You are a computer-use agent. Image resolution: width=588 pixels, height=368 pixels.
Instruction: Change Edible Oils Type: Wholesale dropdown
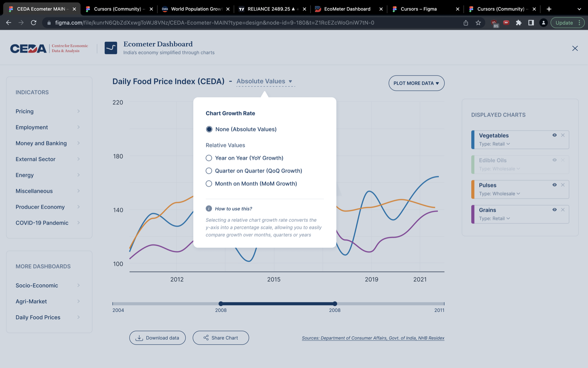point(499,169)
